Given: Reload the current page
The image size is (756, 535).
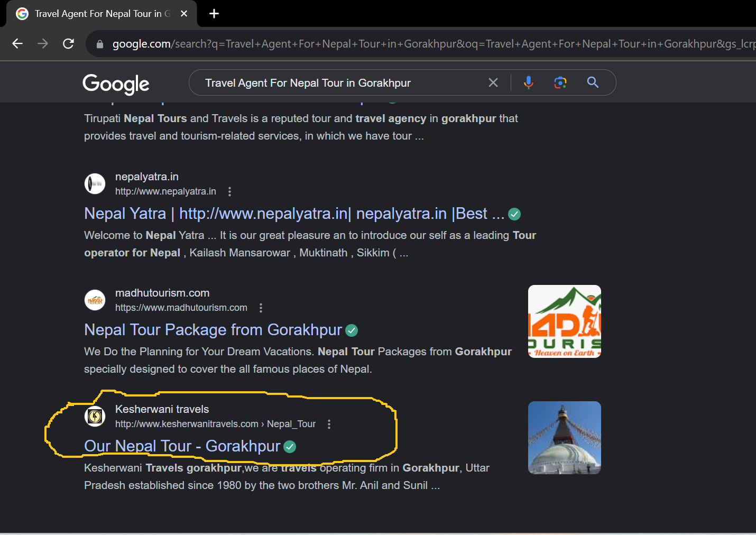Looking at the screenshot, I should (x=68, y=44).
